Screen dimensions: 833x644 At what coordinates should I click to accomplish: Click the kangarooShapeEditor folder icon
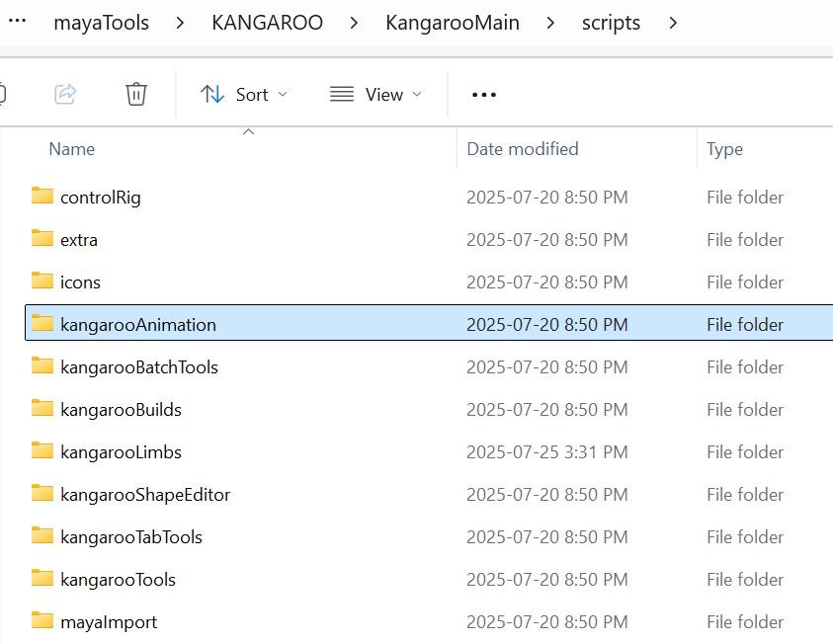pyautogui.click(x=42, y=493)
